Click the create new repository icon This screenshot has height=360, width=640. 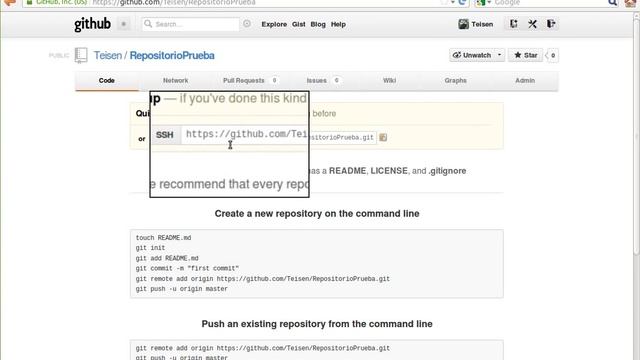[x=513, y=24]
